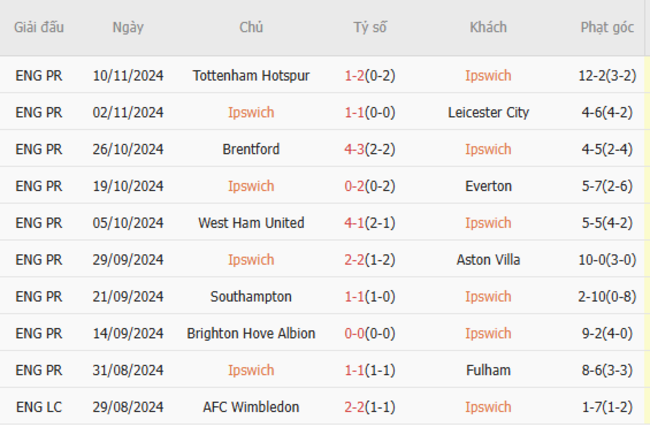Open the 0-0 Brighton match score

tap(354, 334)
